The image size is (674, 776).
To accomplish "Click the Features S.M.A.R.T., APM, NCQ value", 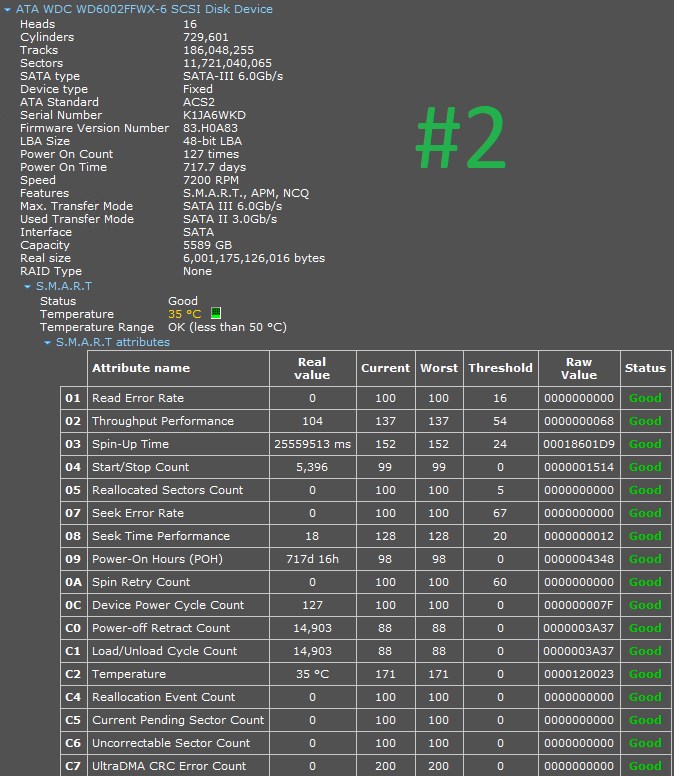I will [x=246, y=193].
